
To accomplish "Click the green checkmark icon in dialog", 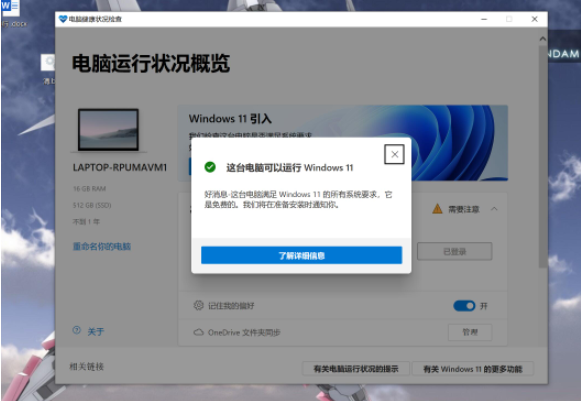I will coord(210,167).
